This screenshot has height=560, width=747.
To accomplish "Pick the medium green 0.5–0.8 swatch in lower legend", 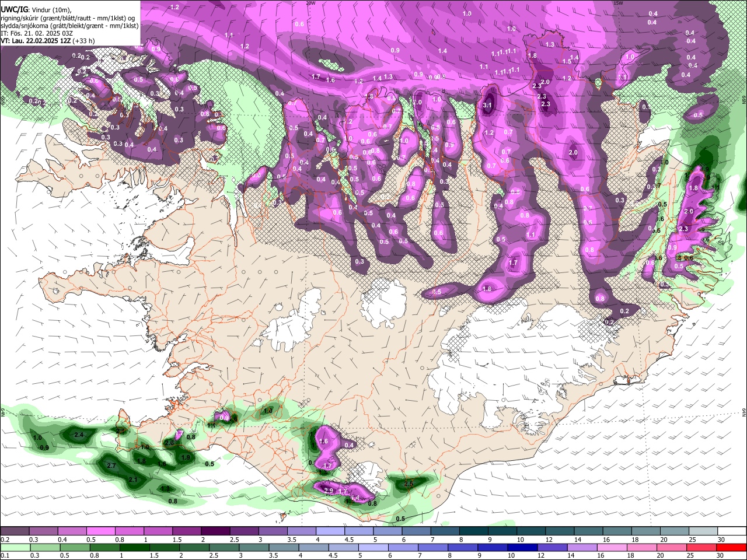I will [75, 547].
